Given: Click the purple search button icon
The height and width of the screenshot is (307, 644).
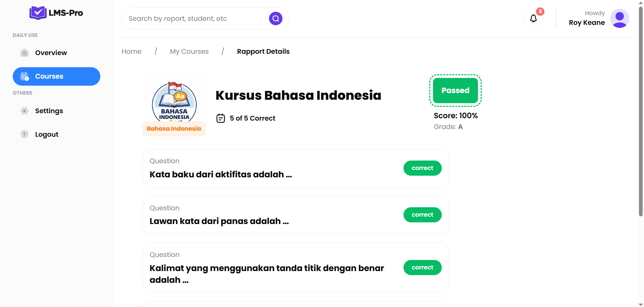Looking at the screenshot, I should 276,18.
